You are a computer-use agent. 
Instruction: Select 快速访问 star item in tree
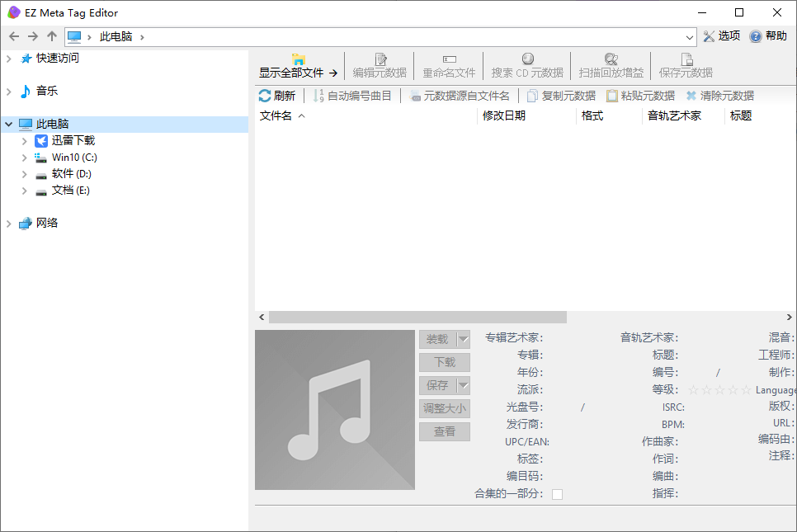(x=50, y=58)
